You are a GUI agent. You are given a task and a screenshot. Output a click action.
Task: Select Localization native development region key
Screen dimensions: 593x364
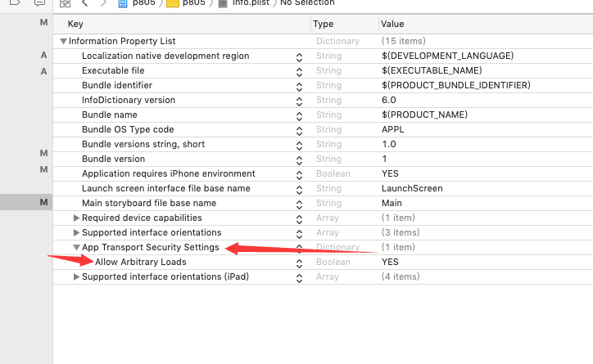click(x=165, y=56)
